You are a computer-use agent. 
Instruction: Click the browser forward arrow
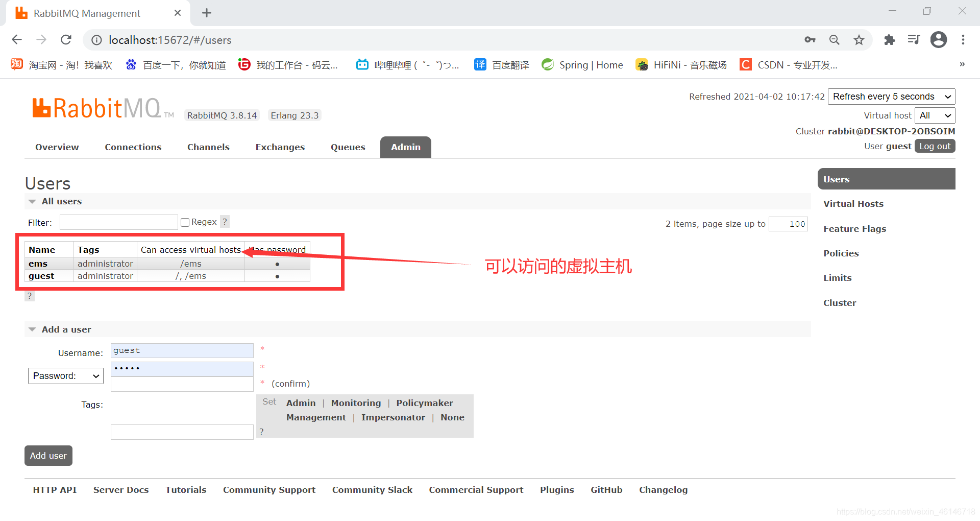coord(41,40)
